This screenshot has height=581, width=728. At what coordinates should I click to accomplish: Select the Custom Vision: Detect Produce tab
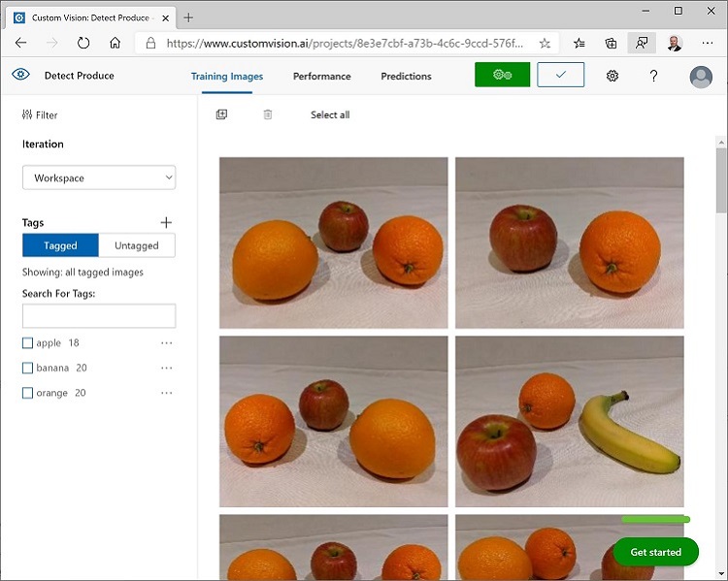pos(90,18)
